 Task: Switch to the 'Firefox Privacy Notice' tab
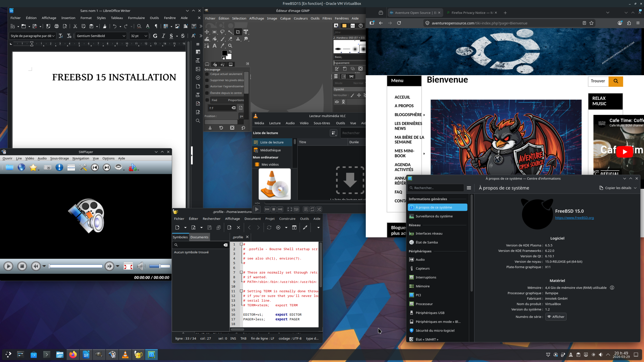[472, 13]
